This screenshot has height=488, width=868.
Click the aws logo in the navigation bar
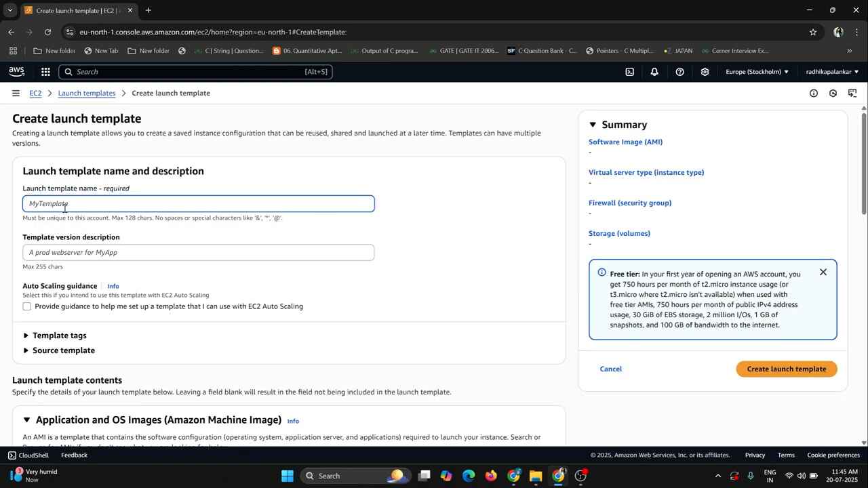[16, 71]
